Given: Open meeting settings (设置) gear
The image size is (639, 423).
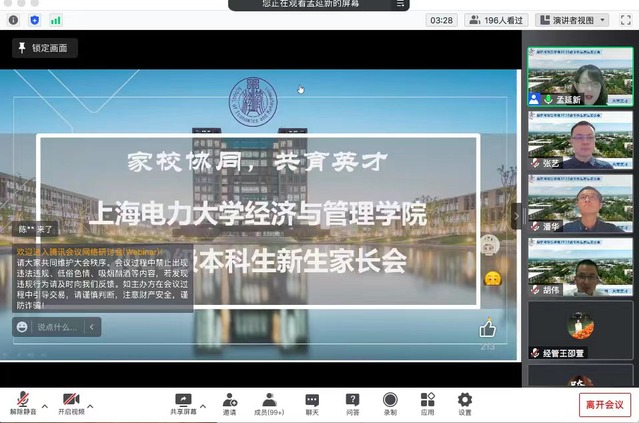Looking at the screenshot, I should [x=465, y=400].
